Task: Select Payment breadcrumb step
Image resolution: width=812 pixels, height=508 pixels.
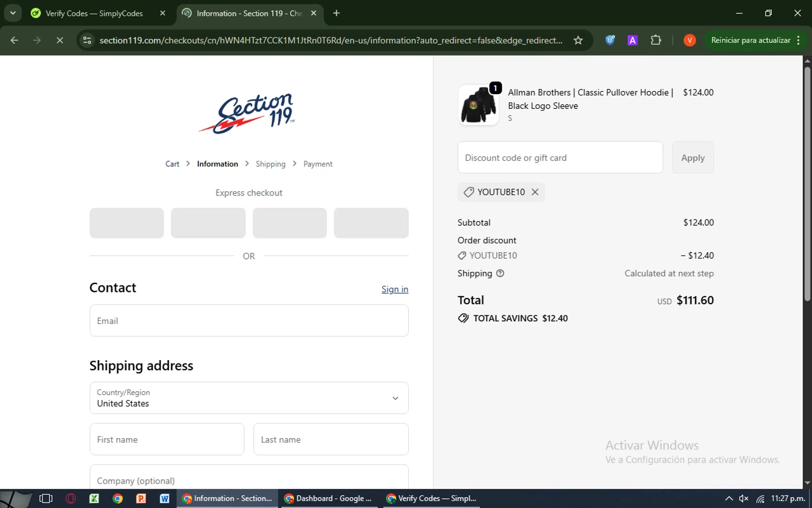Action: pyautogui.click(x=318, y=164)
